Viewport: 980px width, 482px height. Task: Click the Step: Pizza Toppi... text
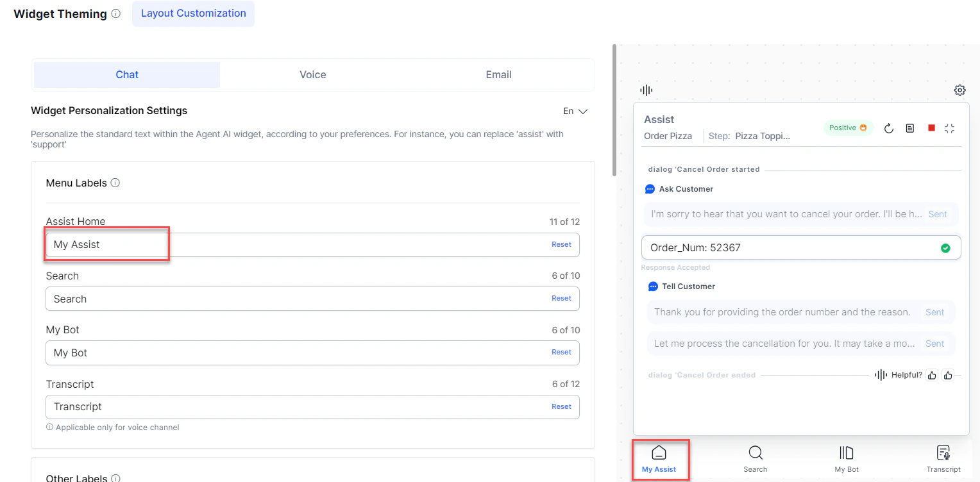click(749, 136)
